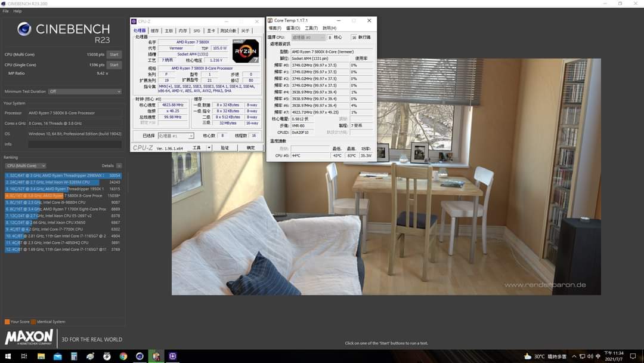The height and width of the screenshot is (363, 644).
Task: Select ranking row Intel Core i7-7700K
Action: [x=63, y=229]
